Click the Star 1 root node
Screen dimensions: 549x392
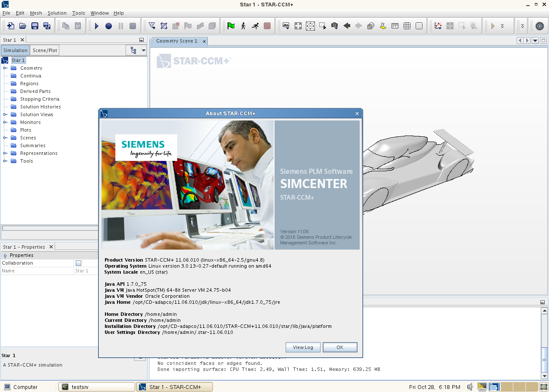click(18, 60)
